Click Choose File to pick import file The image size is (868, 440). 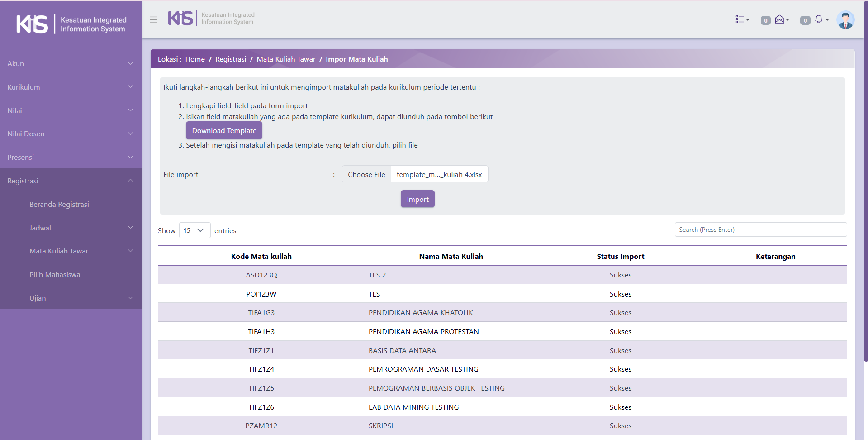[x=366, y=174]
